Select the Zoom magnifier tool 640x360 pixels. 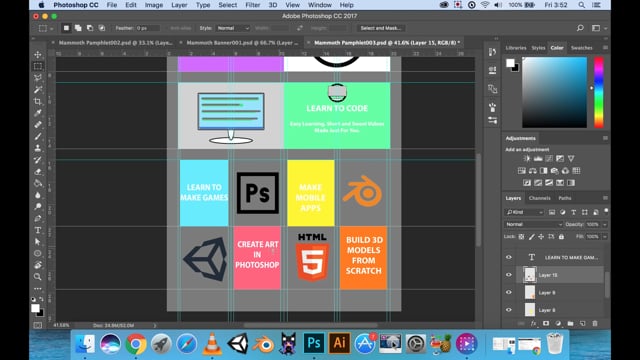[x=38, y=277]
